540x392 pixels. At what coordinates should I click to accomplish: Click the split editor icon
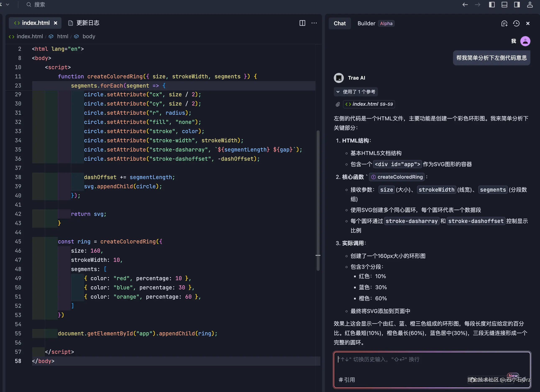(x=302, y=23)
